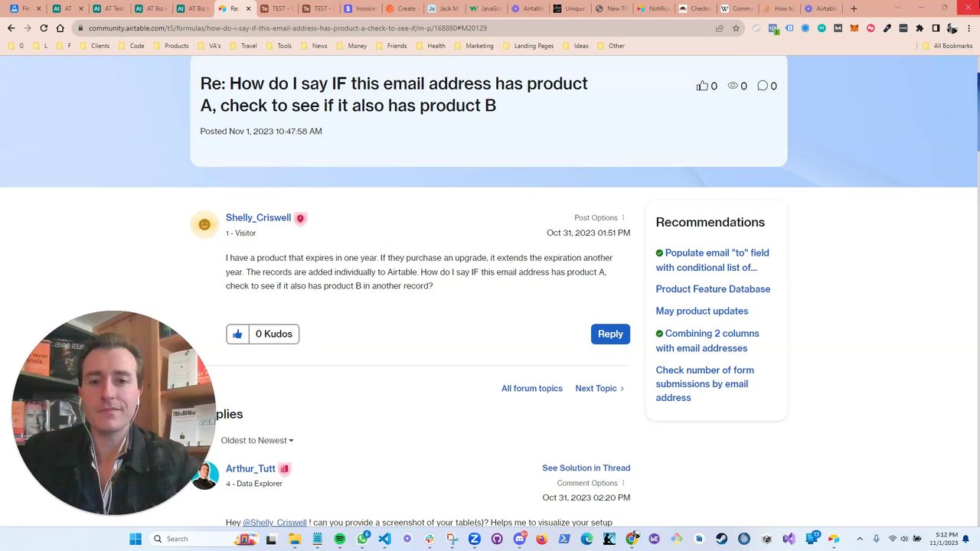Reload the page

[x=44, y=28]
